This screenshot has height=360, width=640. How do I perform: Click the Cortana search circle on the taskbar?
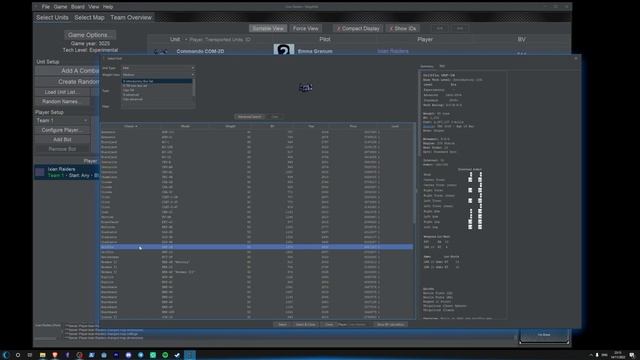pos(18,355)
